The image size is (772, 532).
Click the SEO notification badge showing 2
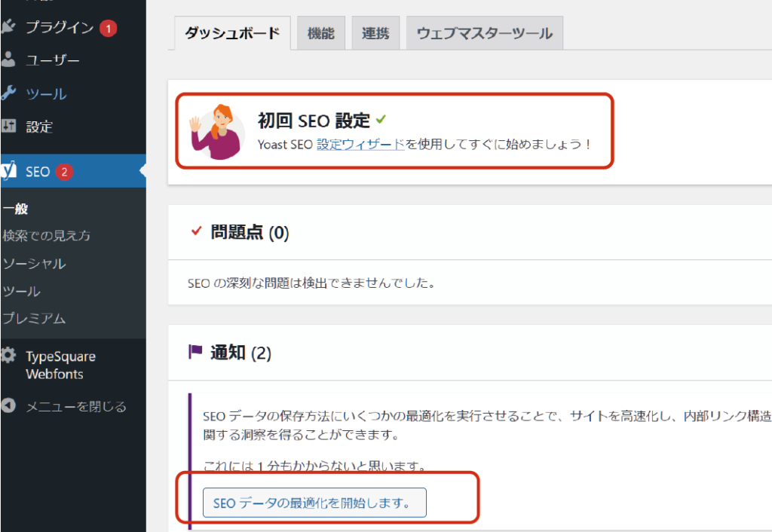tap(64, 172)
